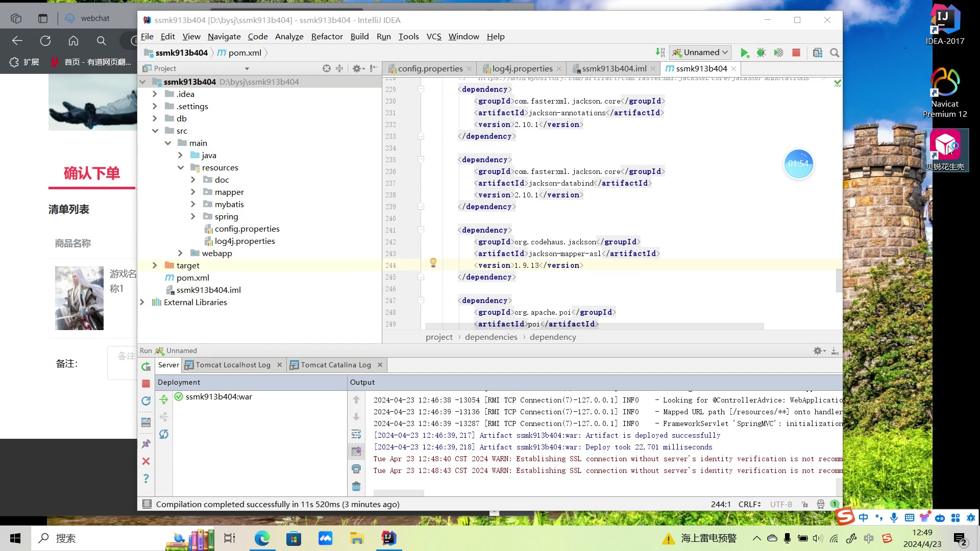This screenshot has width=980, height=551.
Task: Clear console output with trash icon
Action: pyautogui.click(x=356, y=486)
